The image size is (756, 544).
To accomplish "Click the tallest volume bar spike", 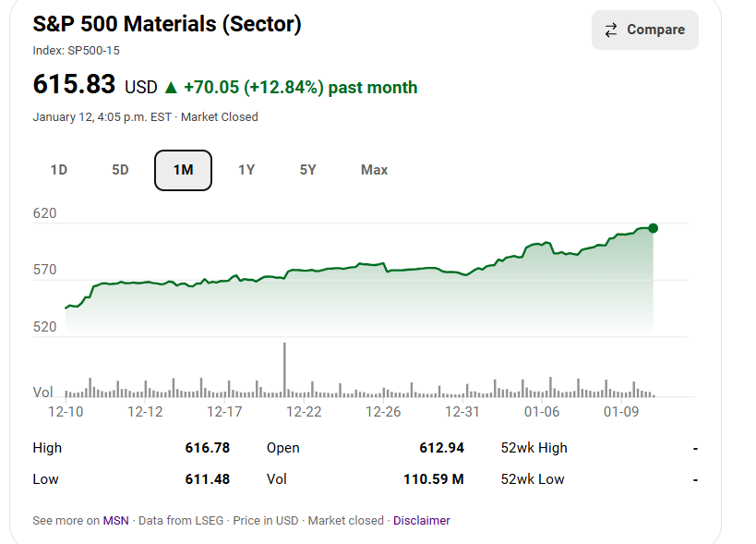I will pyautogui.click(x=284, y=369).
